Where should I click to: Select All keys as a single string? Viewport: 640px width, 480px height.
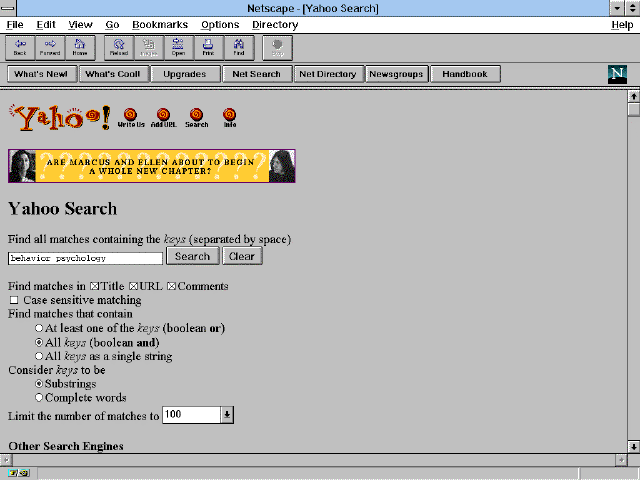click(x=39, y=356)
